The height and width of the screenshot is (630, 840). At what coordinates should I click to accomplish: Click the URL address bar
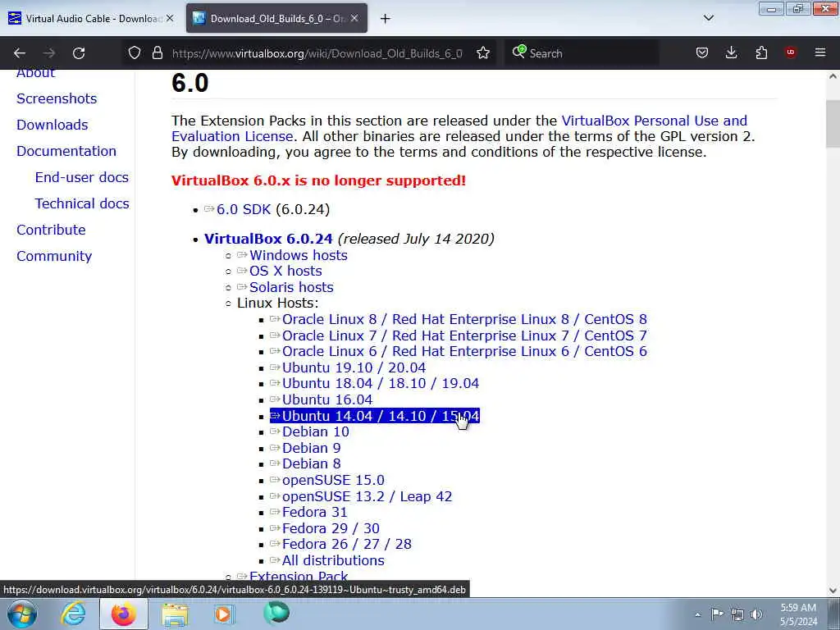pos(317,53)
